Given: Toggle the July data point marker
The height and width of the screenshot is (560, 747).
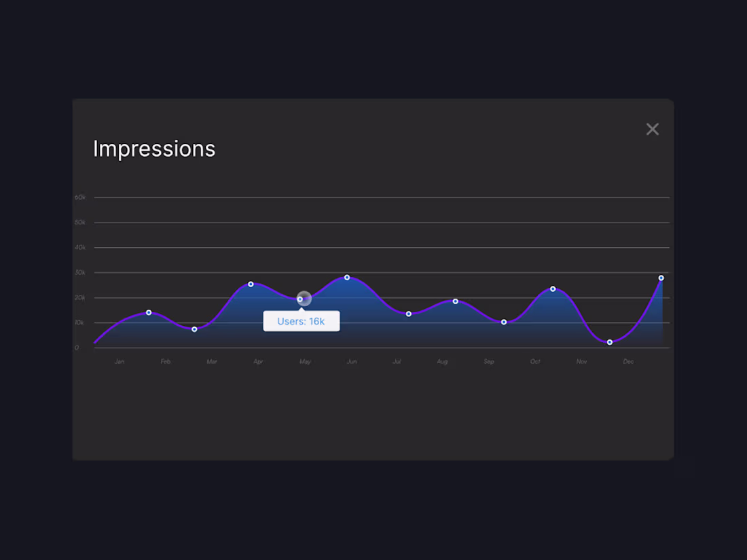Looking at the screenshot, I should 408,314.
